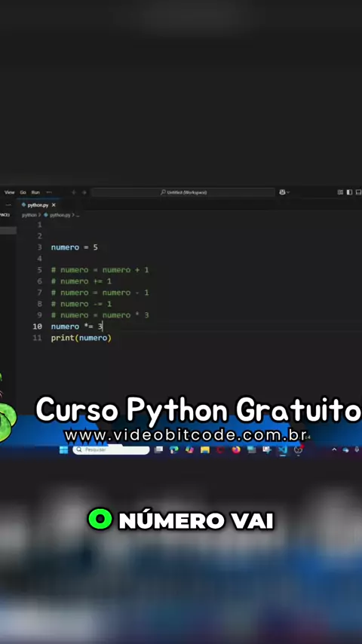Select the python folder in the breadcrumb
The height and width of the screenshot is (644, 362).
(x=29, y=215)
